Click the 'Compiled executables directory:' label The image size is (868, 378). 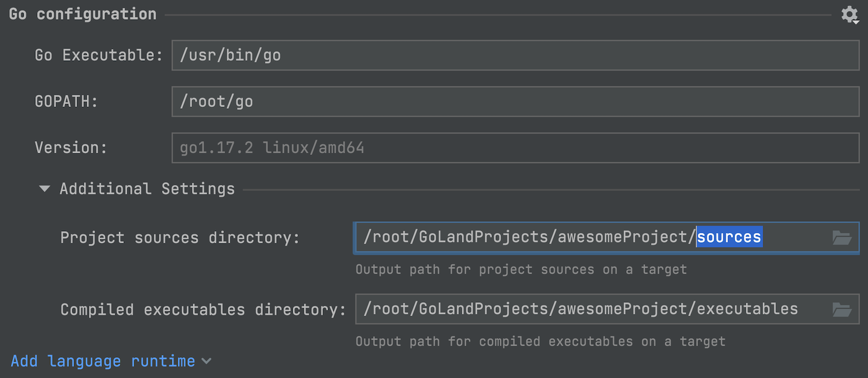point(203,310)
